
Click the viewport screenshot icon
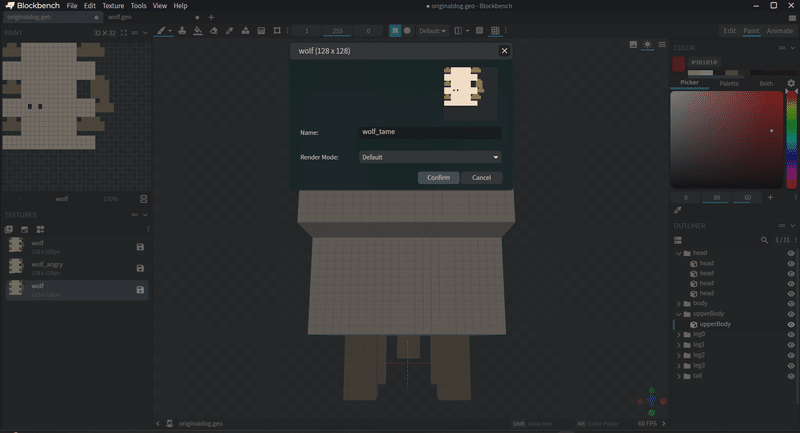pyautogui.click(x=633, y=44)
